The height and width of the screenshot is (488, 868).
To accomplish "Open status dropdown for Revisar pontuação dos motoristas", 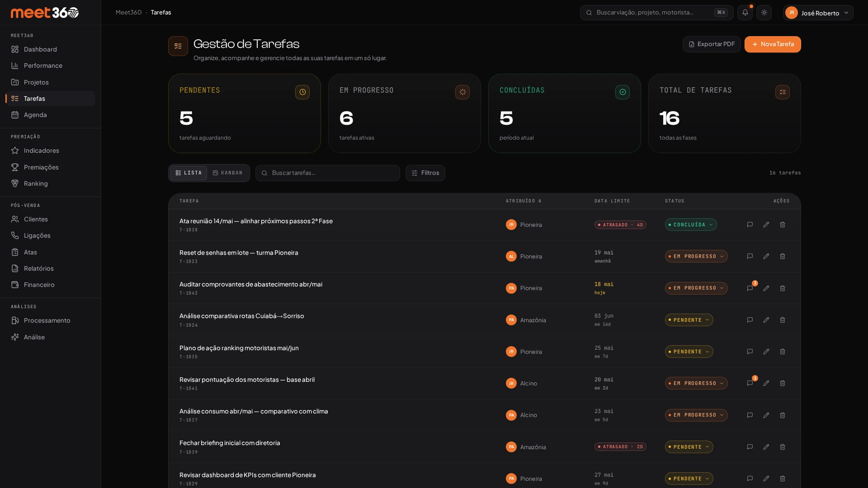I will coord(696,383).
